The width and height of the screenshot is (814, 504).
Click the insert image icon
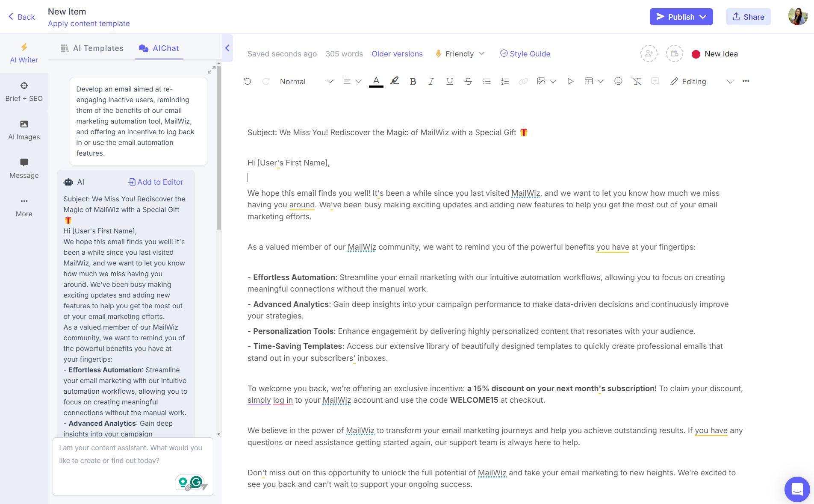(541, 81)
